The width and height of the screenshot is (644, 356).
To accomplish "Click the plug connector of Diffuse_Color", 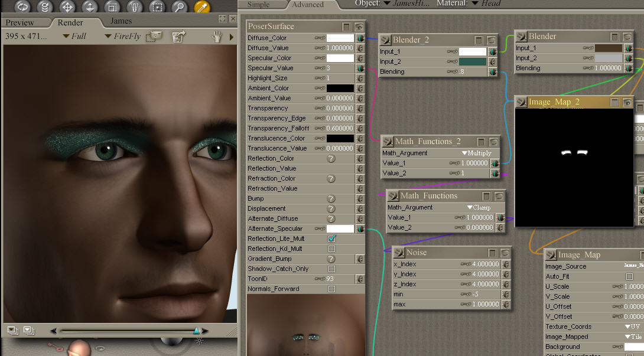I will 359,38.
